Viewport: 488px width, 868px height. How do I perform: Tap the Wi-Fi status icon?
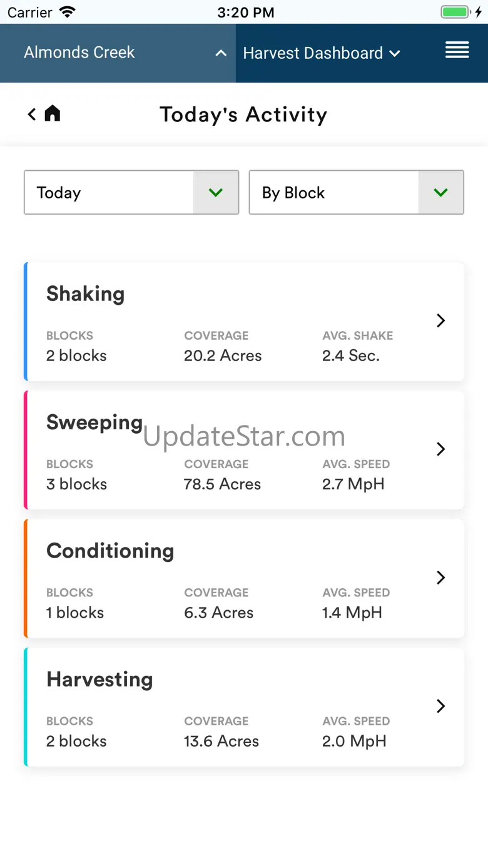tap(67, 12)
